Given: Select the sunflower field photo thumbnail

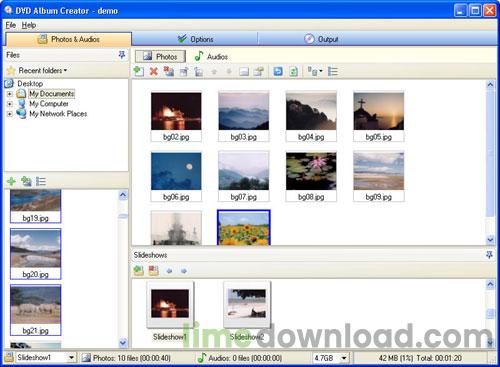Looking at the screenshot, I should (x=244, y=228).
